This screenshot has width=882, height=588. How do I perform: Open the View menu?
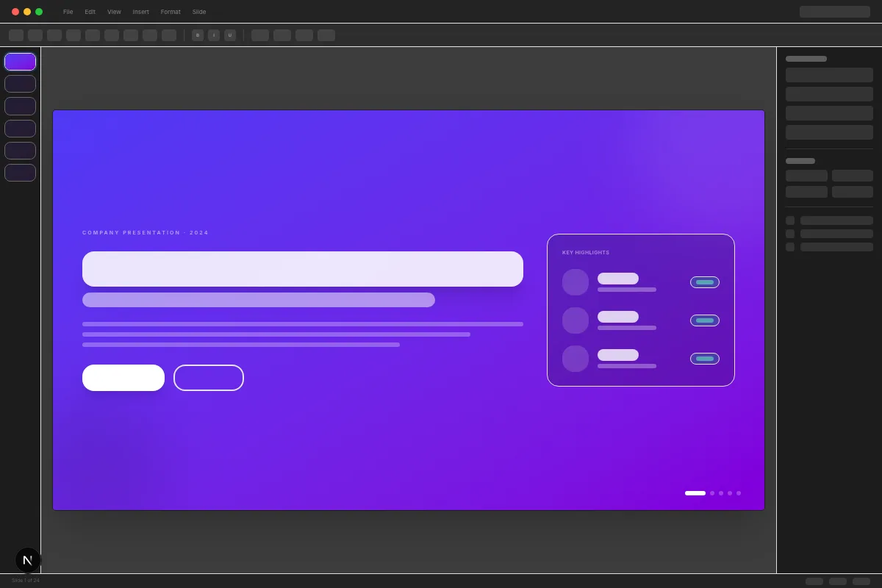114,12
